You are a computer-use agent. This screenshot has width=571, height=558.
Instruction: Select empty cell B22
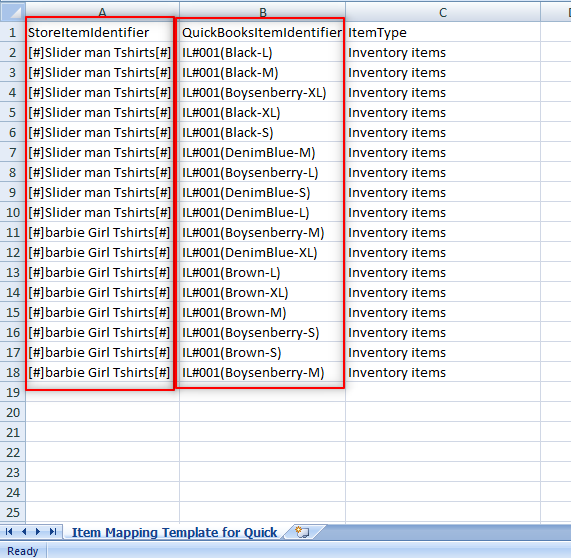click(263, 452)
